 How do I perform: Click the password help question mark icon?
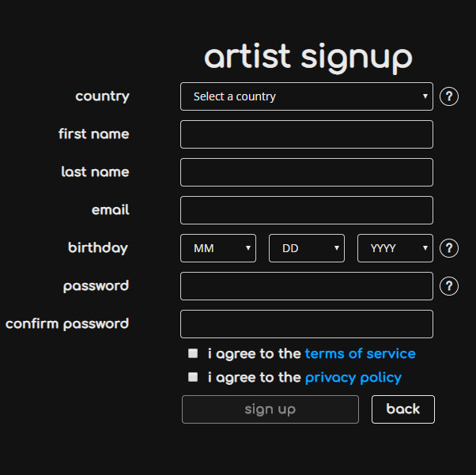(x=449, y=286)
